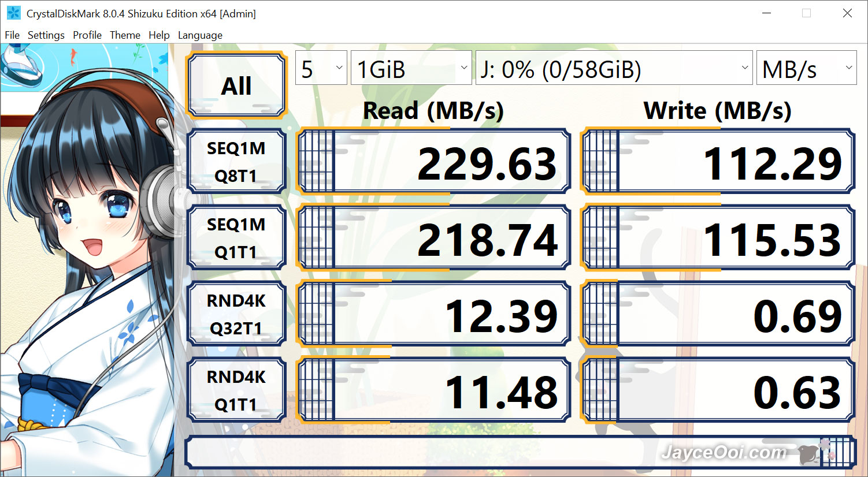Open the Profile menu
The height and width of the screenshot is (477, 868).
[87, 35]
